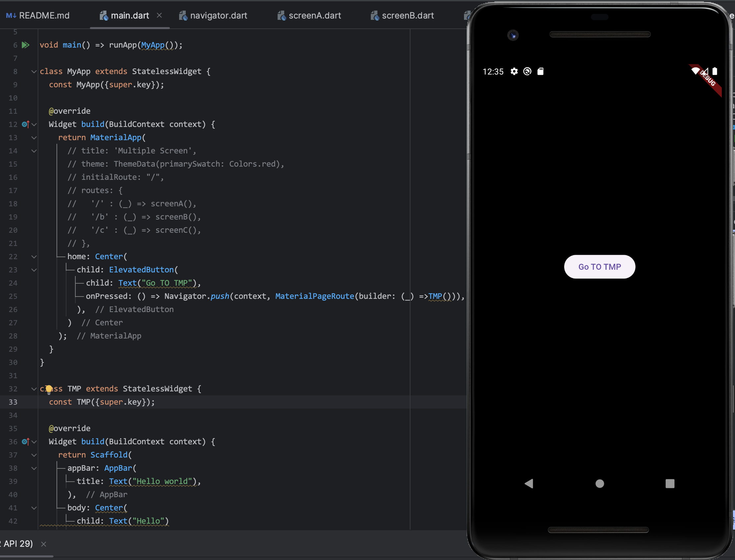
Task: Tap the settings gear in the emulator status bar
Action: tap(514, 71)
